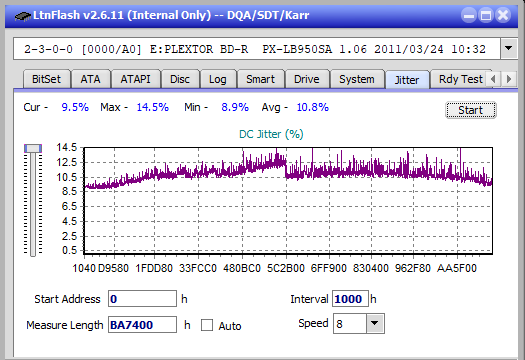Image resolution: width=525 pixels, height=360 pixels.
Task: Click the left tab-scroll arrow
Action: pyautogui.click(x=493, y=79)
